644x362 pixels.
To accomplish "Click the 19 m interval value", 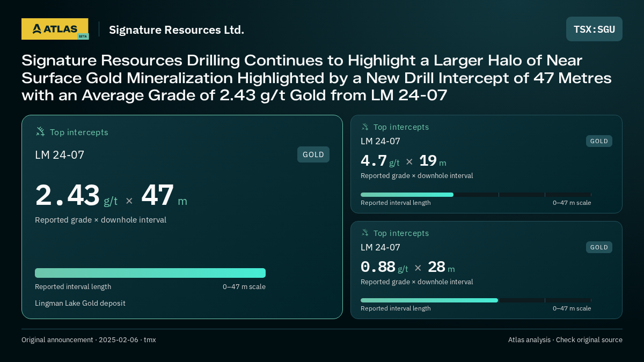I will [433, 161].
